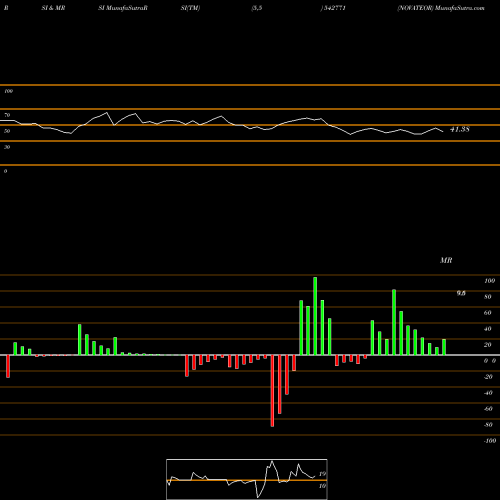Click the "(5,5" parameter text
The width and height of the screenshot is (500, 500).
[x=257, y=8]
